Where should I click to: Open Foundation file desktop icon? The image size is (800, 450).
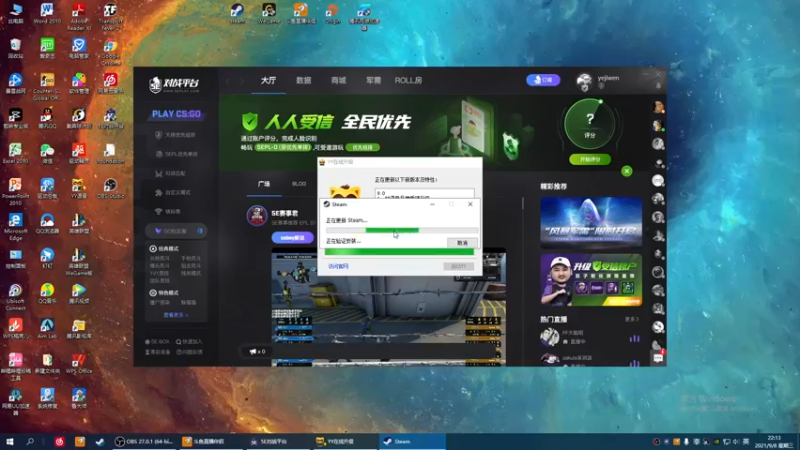pyautogui.click(x=110, y=153)
